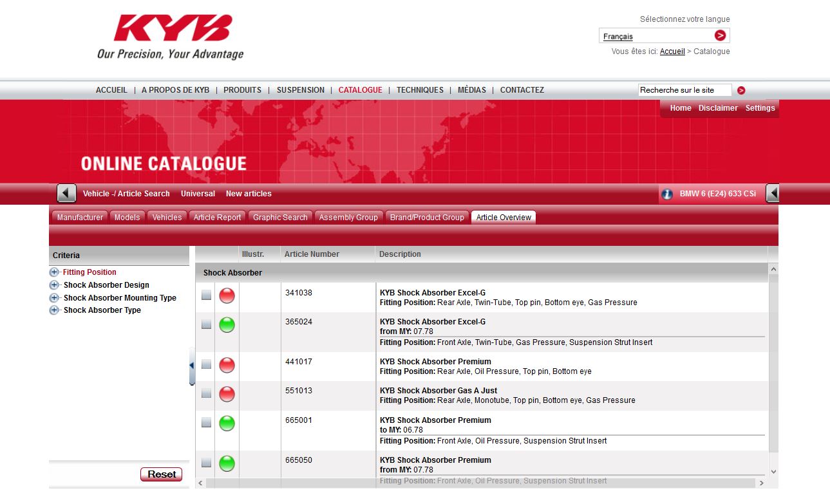The height and width of the screenshot is (504, 830).
Task: Follow the Accueil breadcrumb link
Action: 672,51
